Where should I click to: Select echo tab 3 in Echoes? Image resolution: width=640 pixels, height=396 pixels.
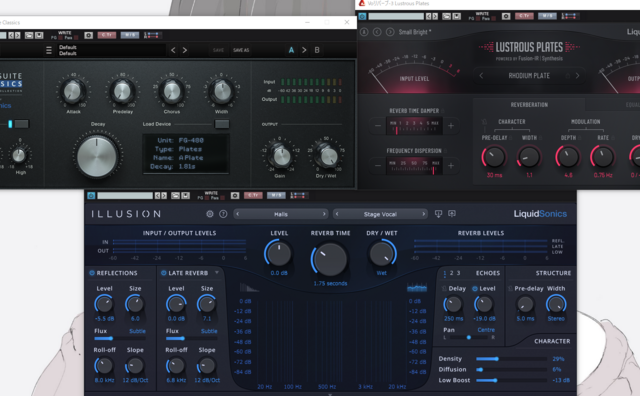click(x=458, y=273)
